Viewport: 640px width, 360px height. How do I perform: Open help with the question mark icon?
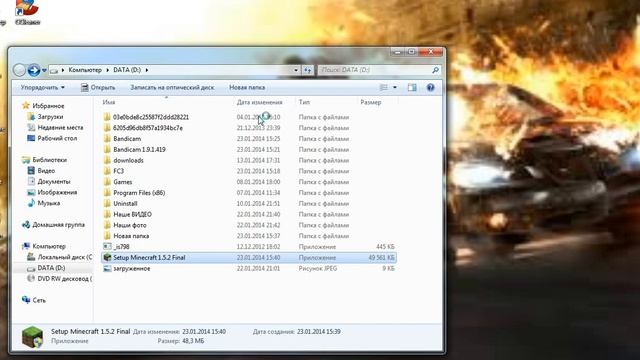click(x=431, y=87)
